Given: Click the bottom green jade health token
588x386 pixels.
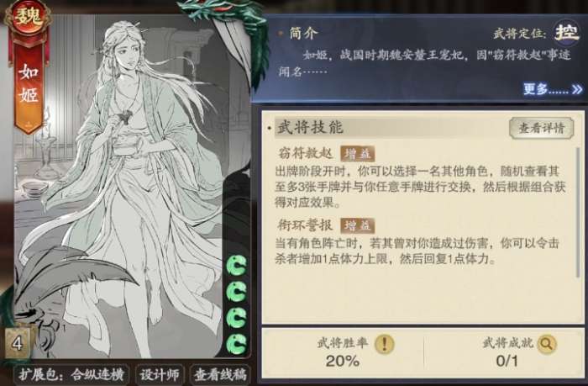Looking at the screenshot, I should (237, 344).
